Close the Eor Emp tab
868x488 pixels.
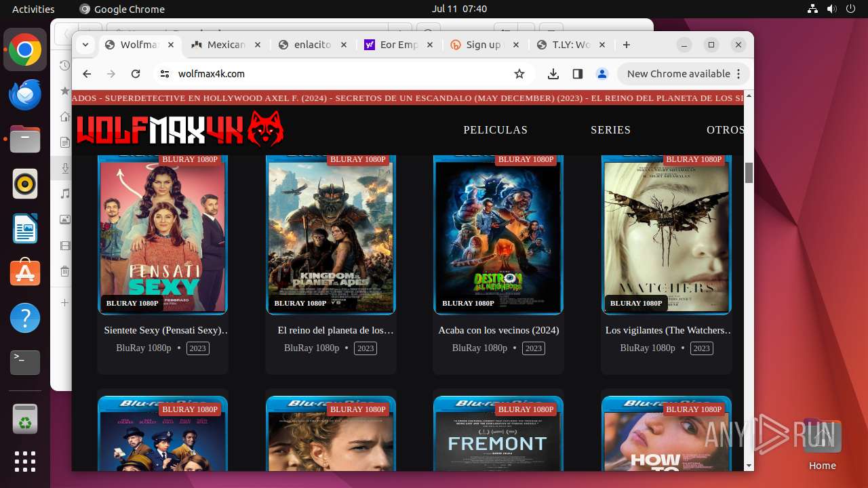click(x=429, y=45)
